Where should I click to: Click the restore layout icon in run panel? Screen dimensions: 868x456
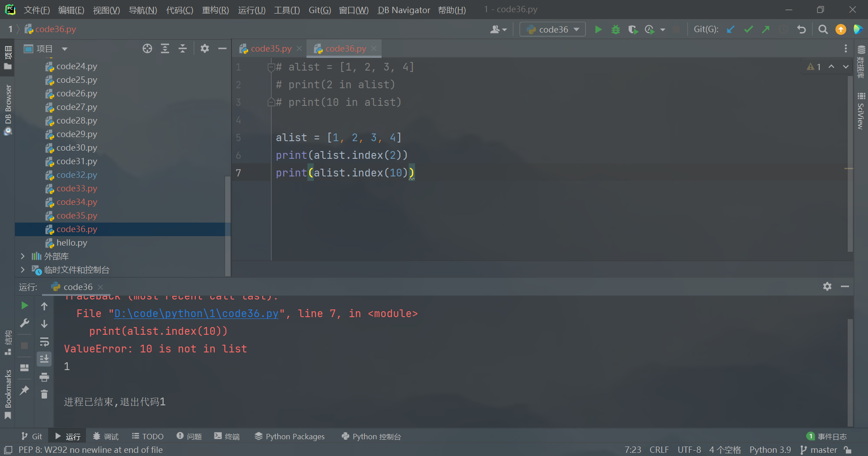pyautogui.click(x=24, y=368)
